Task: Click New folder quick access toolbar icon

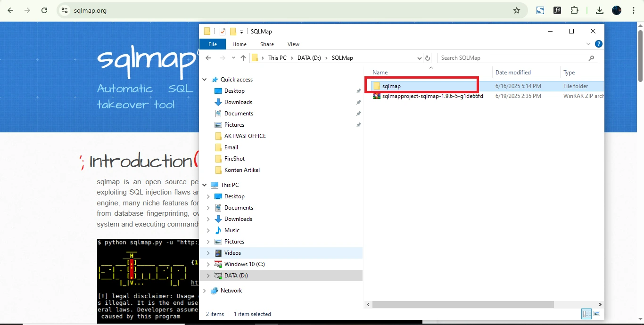Action: tap(233, 32)
